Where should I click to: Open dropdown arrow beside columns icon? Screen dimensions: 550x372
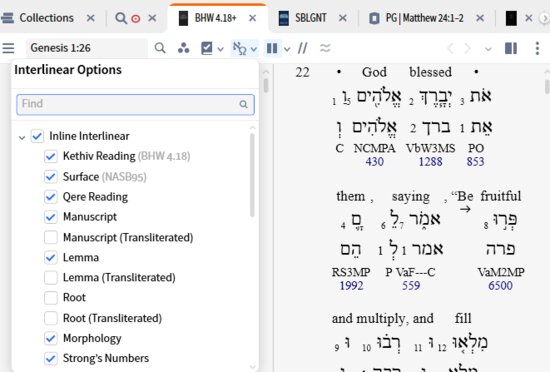coord(287,49)
